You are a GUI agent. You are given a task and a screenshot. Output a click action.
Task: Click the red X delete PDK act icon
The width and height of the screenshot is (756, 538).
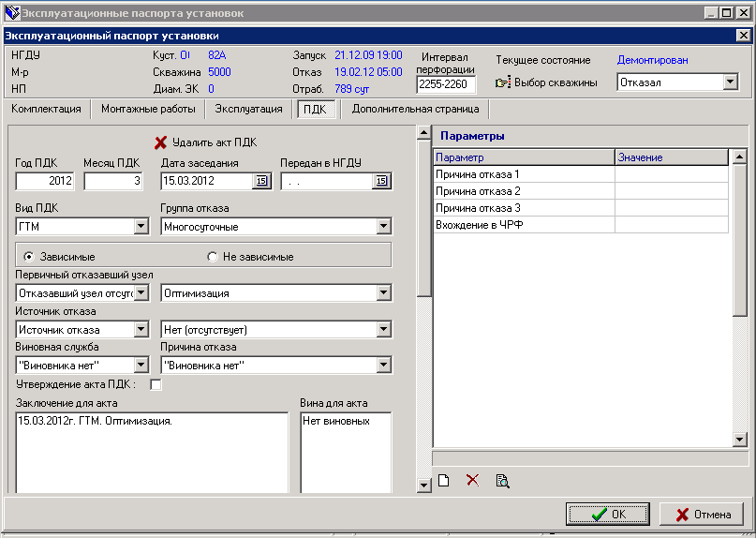(160, 142)
